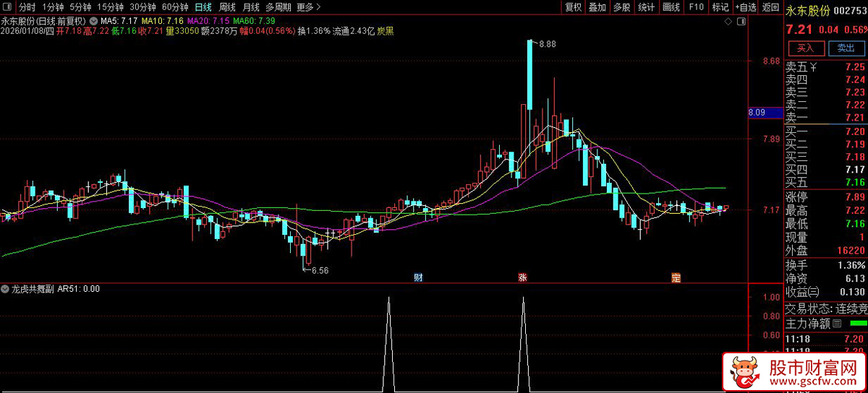The height and width of the screenshot is (393, 868).
Task: Click the green MA60: 7.39 label
Action: coord(255,21)
